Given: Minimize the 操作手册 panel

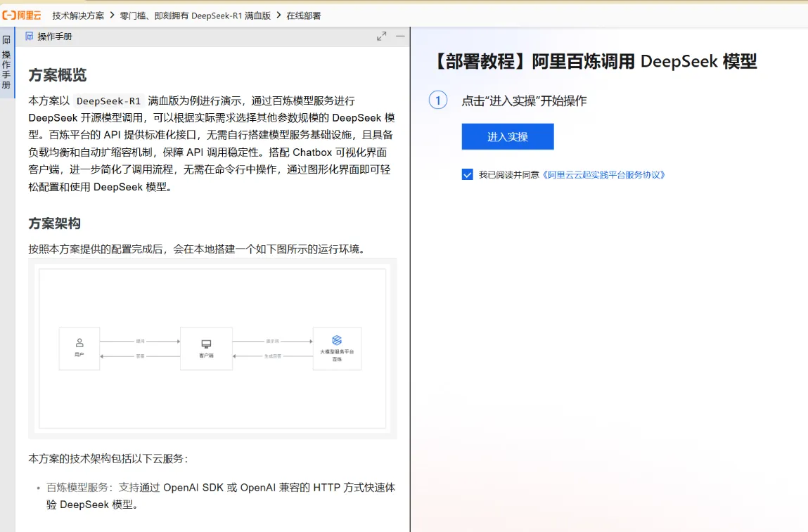Looking at the screenshot, I should pyautogui.click(x=400, y=36).
